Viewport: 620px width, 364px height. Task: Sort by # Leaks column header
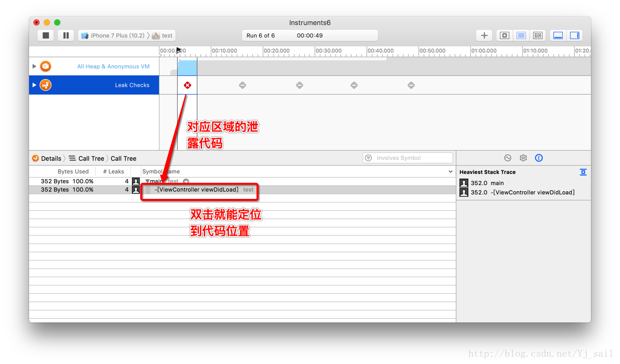(114, 171)
